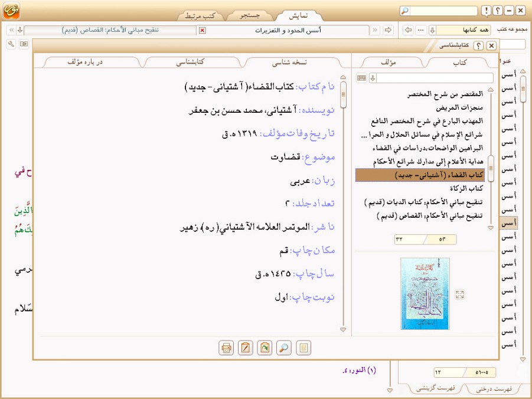Image resolution: width=532 pixels, height=399 pixels.
Task: Click the edit note pencil icon
Action: pos(245,348)
